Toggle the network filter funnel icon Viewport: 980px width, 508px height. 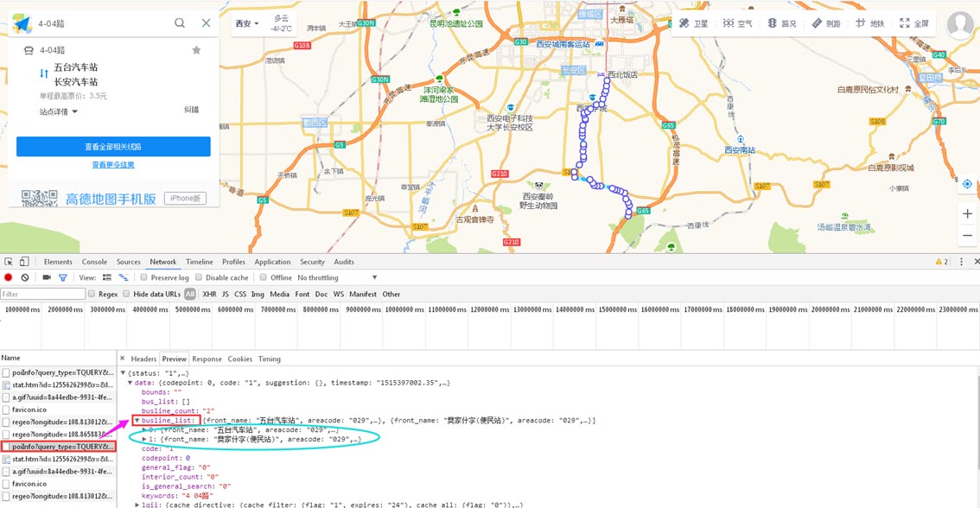[63, 277]
